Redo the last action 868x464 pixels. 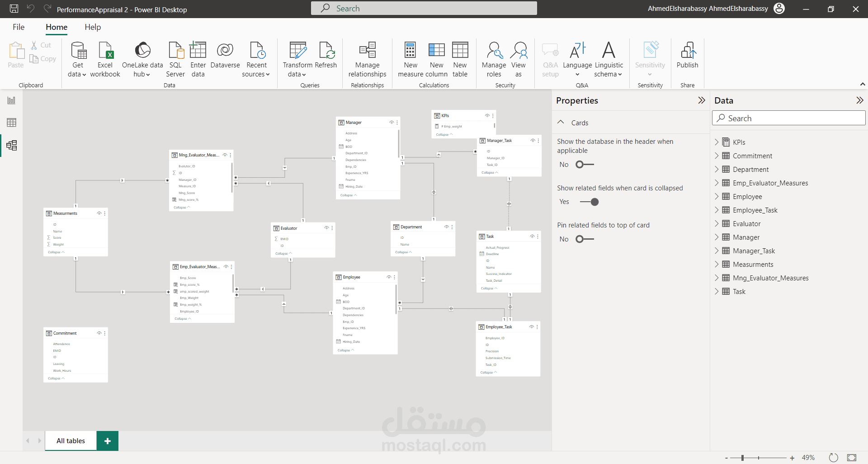pyautogui.click(x=47, y=9)
